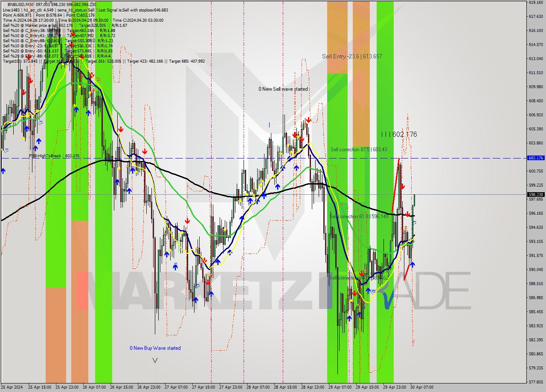Click the 596.165 price axis label
Image resolution: width=546 pixels, height=392 pixels.
click(536, 213)
